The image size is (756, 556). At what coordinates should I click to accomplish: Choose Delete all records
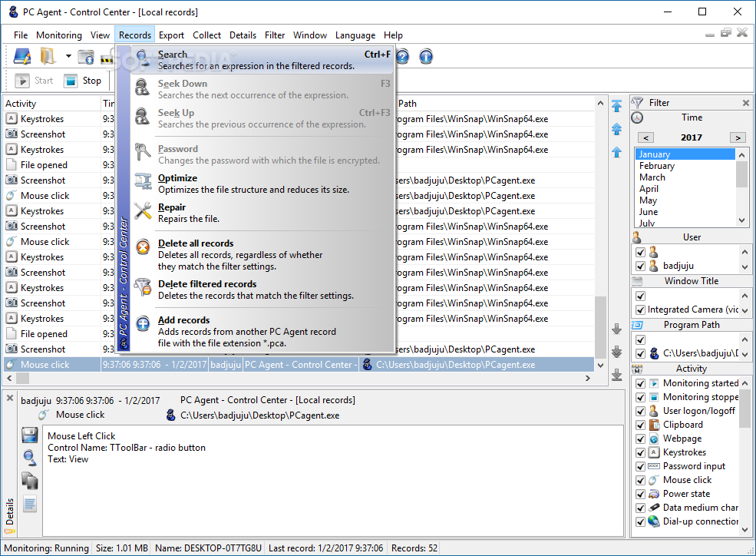coord(262,255)
